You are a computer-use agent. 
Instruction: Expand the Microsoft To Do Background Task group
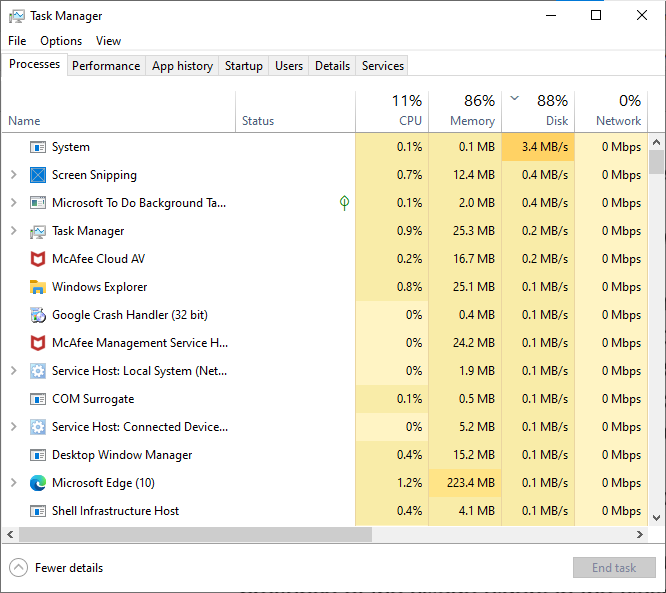click(x=14, y=203)
